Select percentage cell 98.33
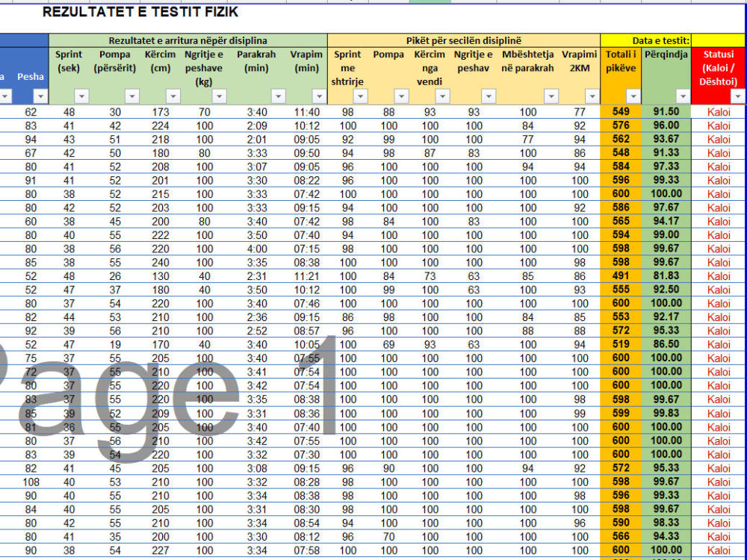The height and width of the screenshot is (560, 747). click(x=666, y=523)
